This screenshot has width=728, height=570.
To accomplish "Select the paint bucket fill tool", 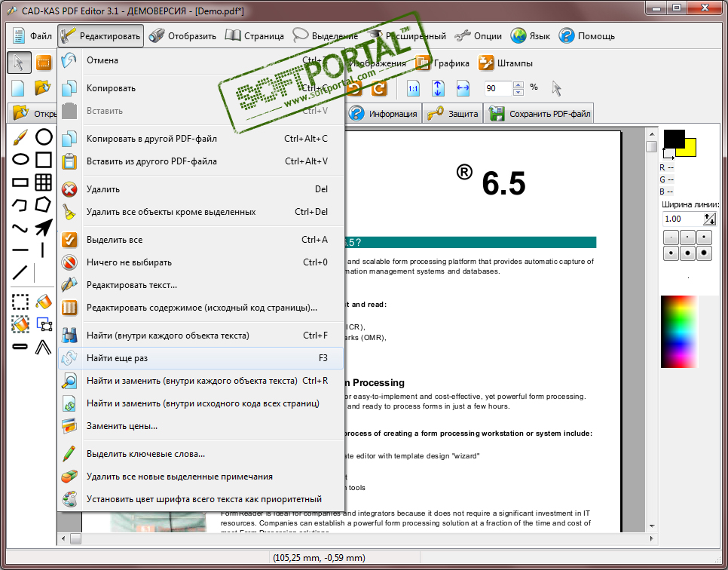I will [44, 302].
